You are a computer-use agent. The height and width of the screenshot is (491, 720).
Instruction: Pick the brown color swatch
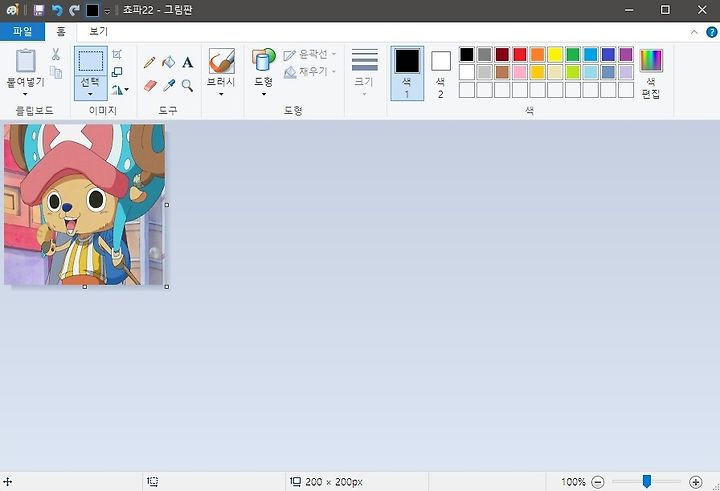coord(502,72)
